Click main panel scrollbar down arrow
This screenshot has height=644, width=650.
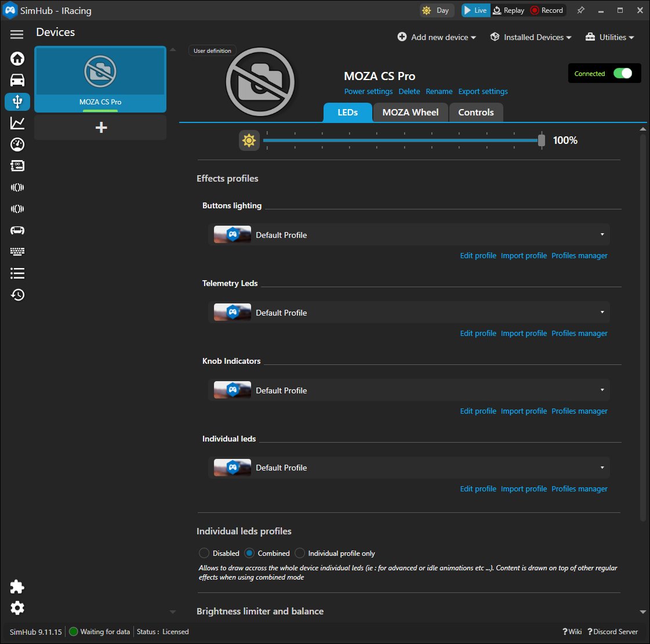(643, 612)
